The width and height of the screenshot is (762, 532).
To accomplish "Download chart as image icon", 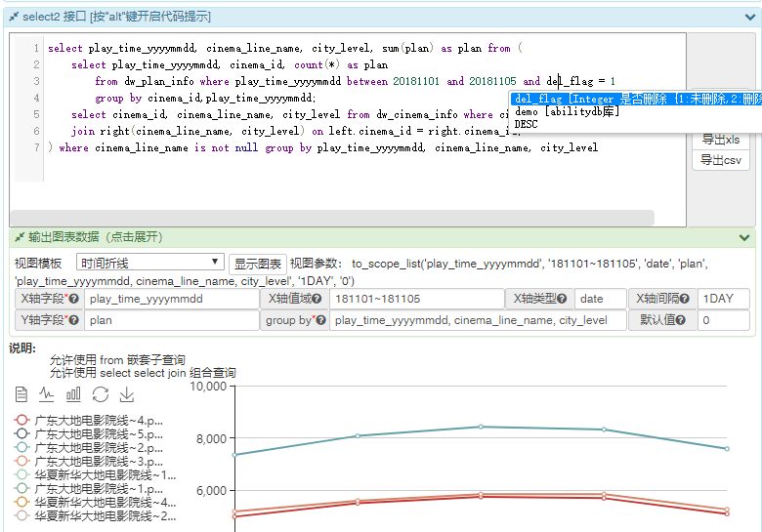I will click(x=126, y=394).
